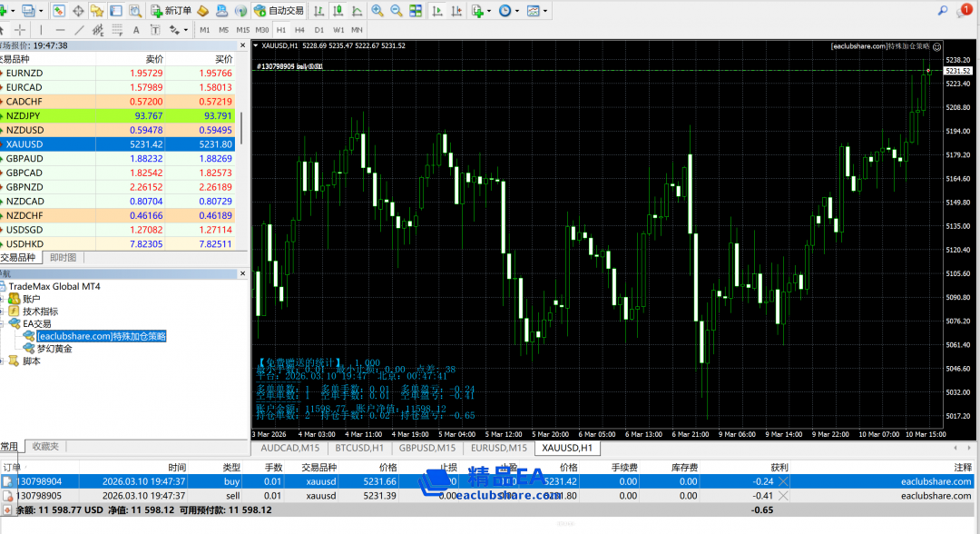The image size is (980, 534).
Task: Select the crosshair tool
Action: (20, 30)
